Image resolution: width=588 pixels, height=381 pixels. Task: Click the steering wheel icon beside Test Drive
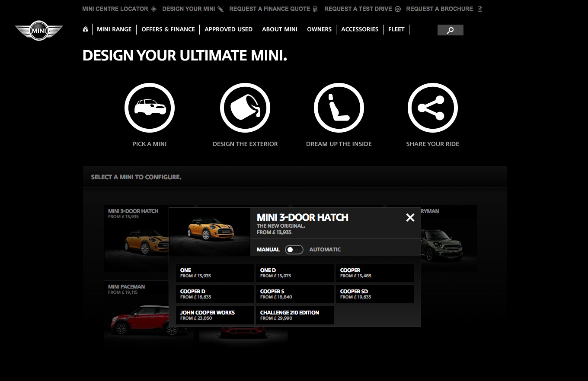pos(398,9)
